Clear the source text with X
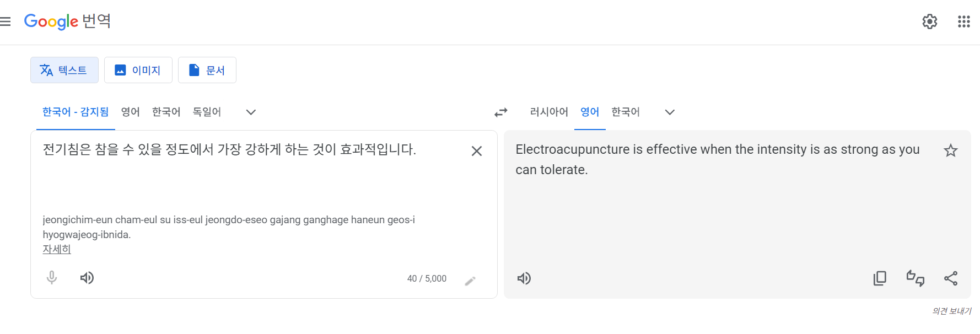Screen dimensions: 980x334 click(x=477, y=151)
